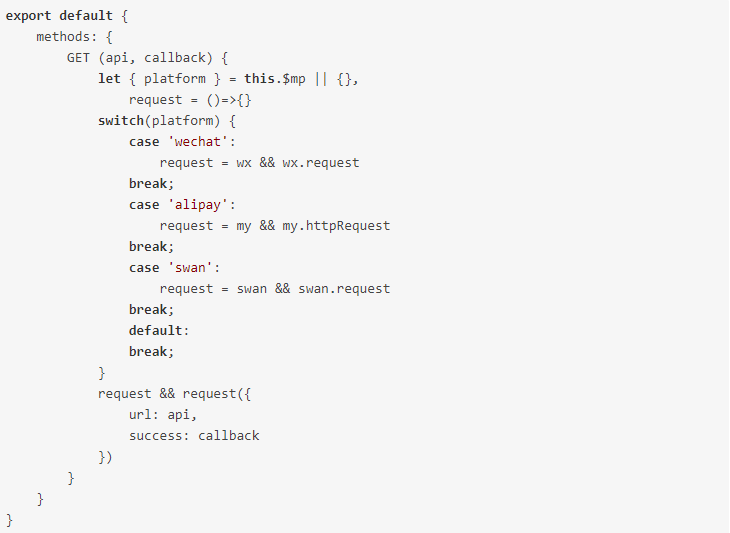This screenshot has width=730, height=533.
Task: Click the 'default:' switch case label
Action: (x=159, y=331)
